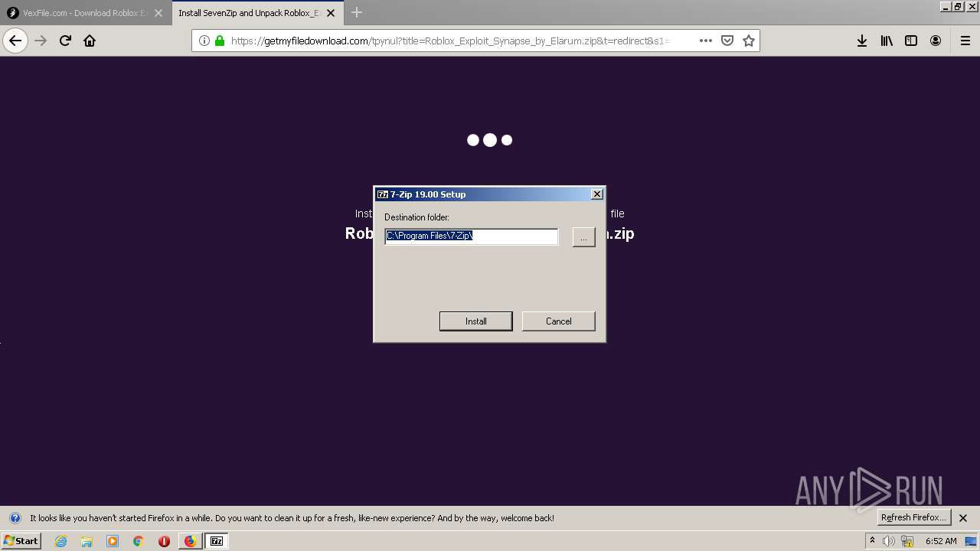Click the Refresh Firefox button

915,517
